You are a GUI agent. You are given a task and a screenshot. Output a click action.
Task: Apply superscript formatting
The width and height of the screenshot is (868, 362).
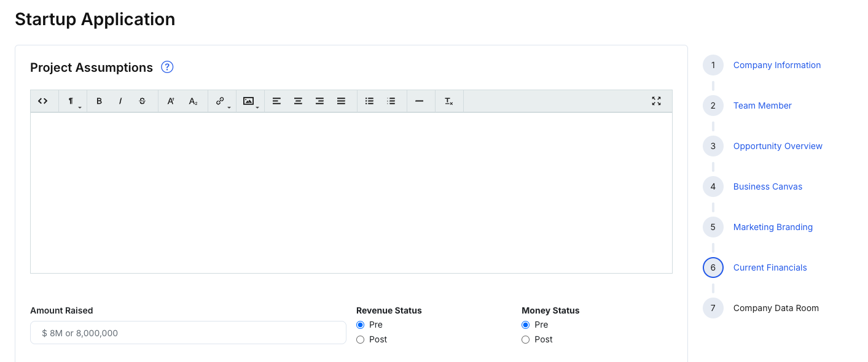pos(171,101)
